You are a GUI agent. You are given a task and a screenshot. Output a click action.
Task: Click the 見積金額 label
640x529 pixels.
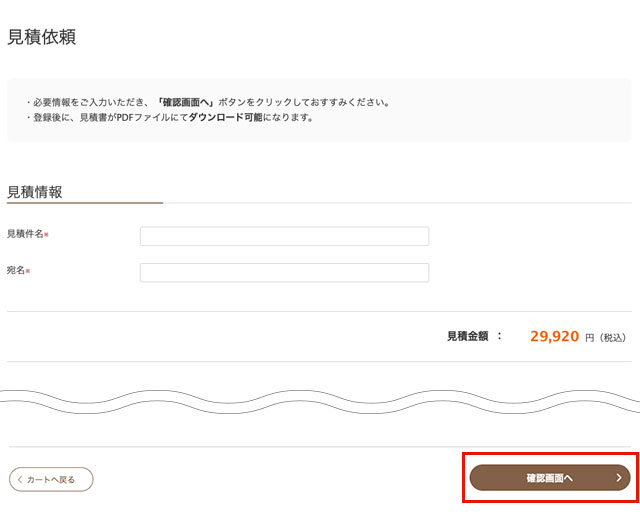467,337
